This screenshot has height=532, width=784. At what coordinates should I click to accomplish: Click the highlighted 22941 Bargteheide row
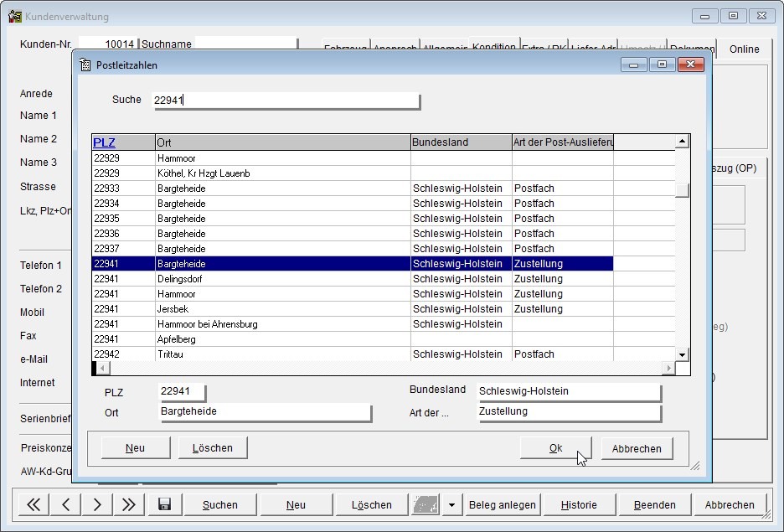(x=353, y=264)
